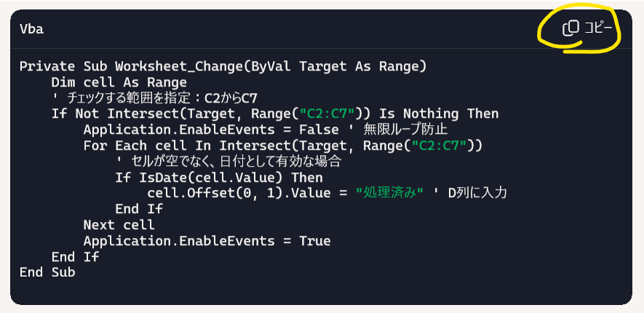This screenshot has width=644, height=313.
Task: Click the コピー button label
Action: point(598,28)
